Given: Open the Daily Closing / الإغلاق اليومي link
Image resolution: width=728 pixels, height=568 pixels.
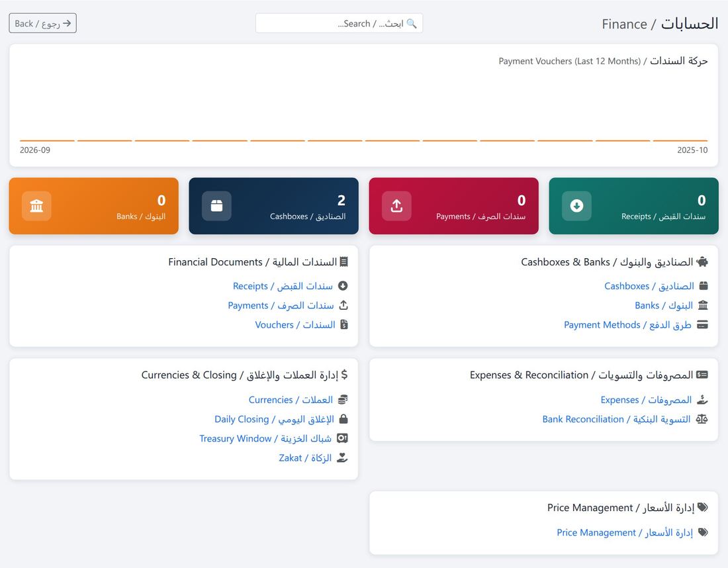Looking at the screenshot, I should [x=275, y=420].
